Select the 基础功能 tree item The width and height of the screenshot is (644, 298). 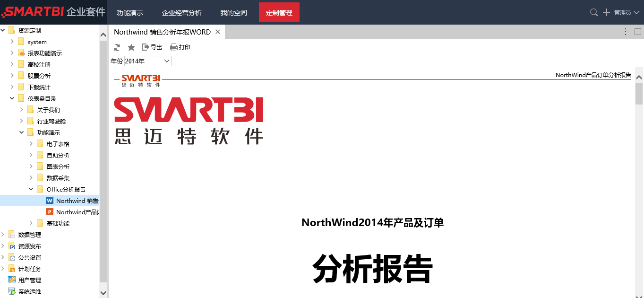pyautogui.click(x=58, y=223)
